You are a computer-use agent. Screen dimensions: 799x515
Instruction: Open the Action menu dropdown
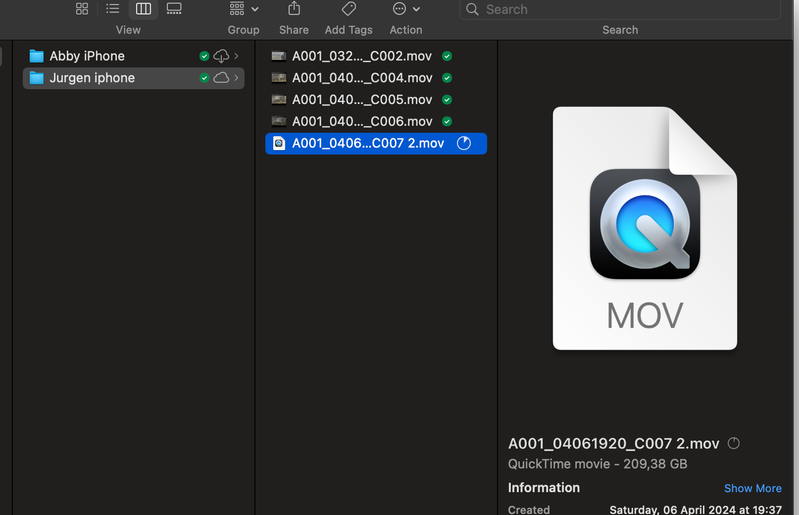tap(405, 9)
